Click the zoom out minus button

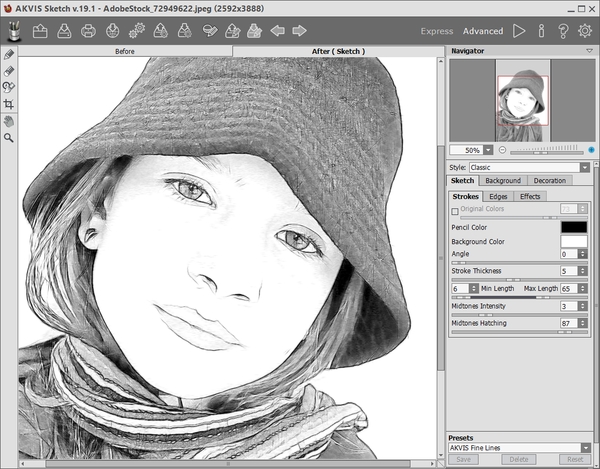[x=502, y=150]
